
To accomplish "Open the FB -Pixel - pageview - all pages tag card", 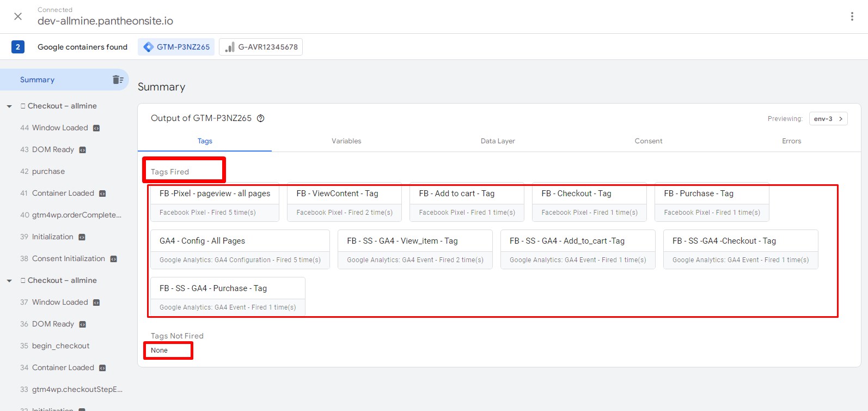I will (x=215, y=202).
